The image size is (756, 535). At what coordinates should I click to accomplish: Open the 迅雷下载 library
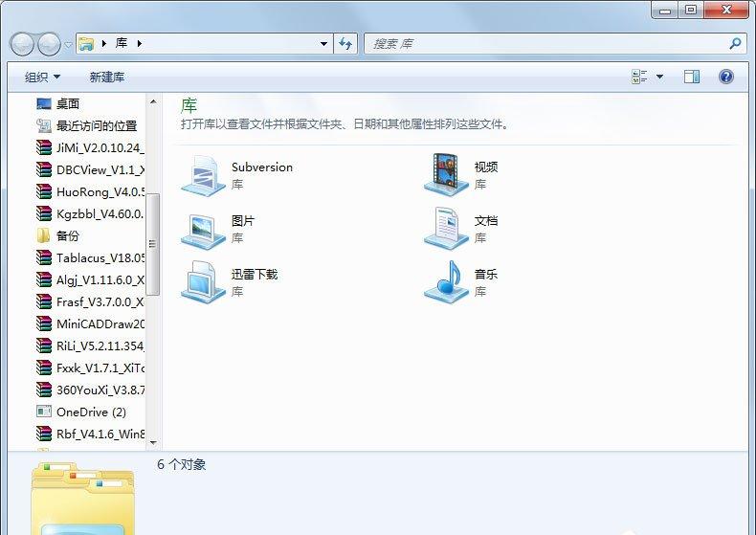click(x=230, y=282)
